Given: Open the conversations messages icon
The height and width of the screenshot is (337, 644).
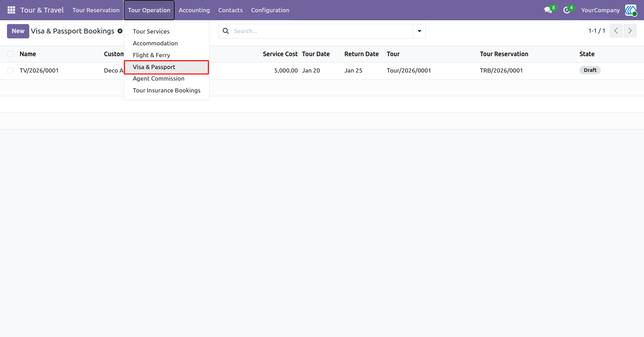Looking at the screenshot, I should pos(549,10).
